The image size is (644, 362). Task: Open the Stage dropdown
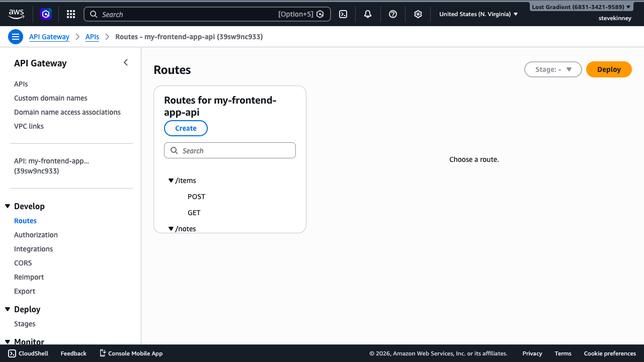(553, 69)
